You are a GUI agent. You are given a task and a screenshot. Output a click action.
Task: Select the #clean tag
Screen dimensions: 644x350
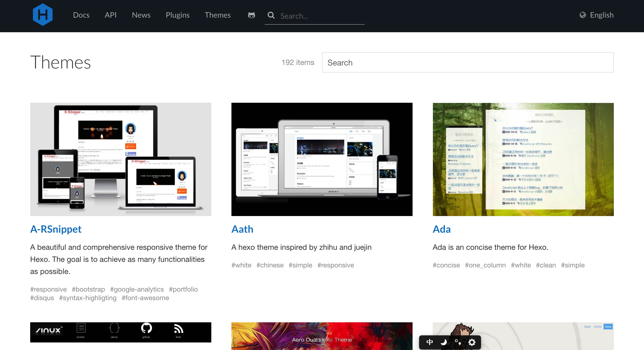(546, 265)
